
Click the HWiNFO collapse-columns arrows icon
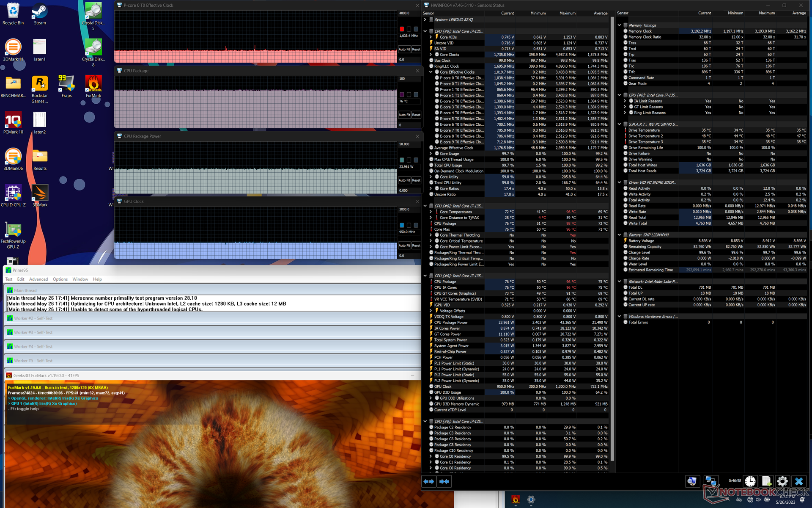[x=444, y=481]
